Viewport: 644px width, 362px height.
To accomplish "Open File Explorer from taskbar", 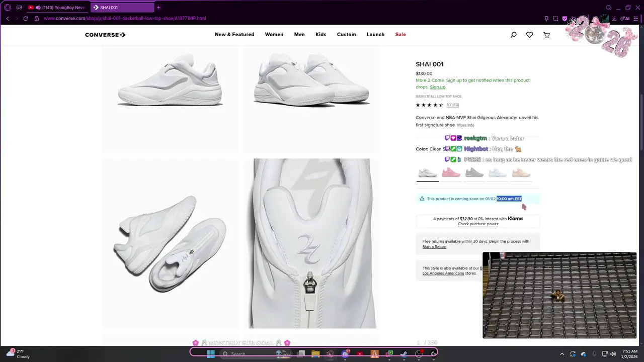I will pyautogui.click(x=315, y=353).
